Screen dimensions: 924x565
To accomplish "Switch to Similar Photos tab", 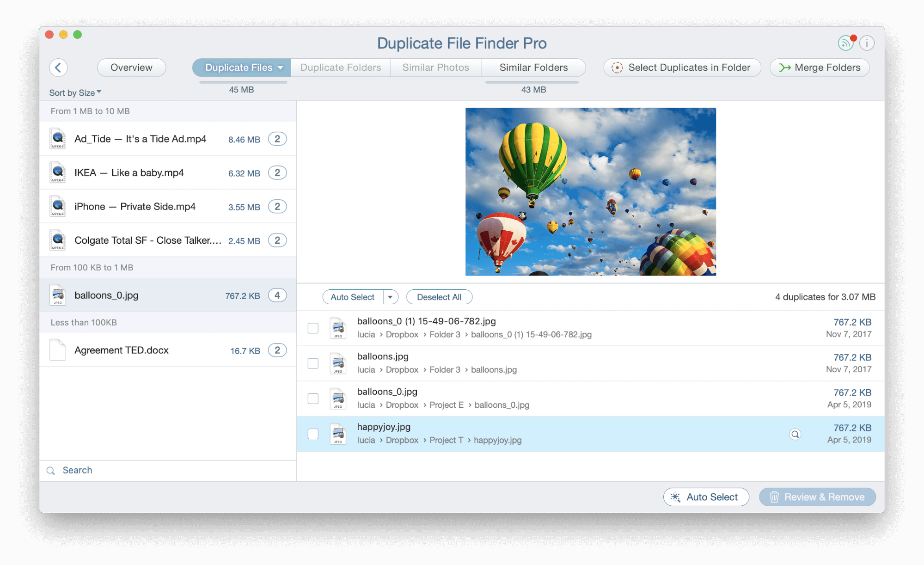I will click(x=434, y=67).
